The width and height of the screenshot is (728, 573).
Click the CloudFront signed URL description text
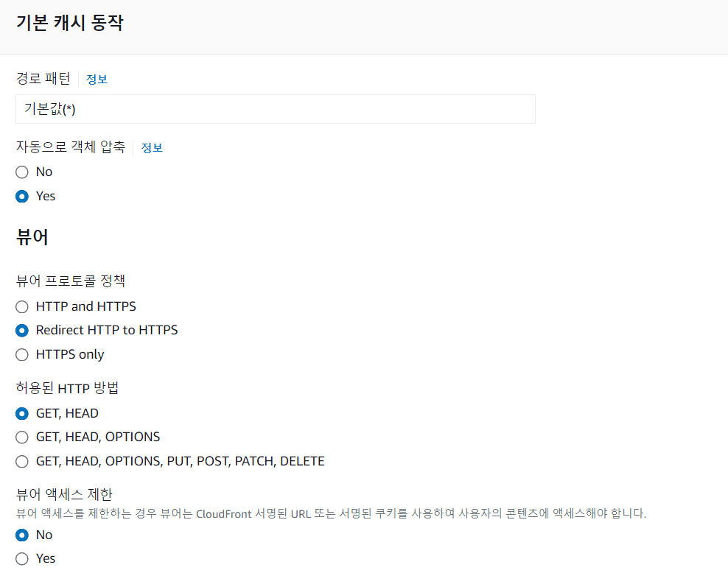331,513
